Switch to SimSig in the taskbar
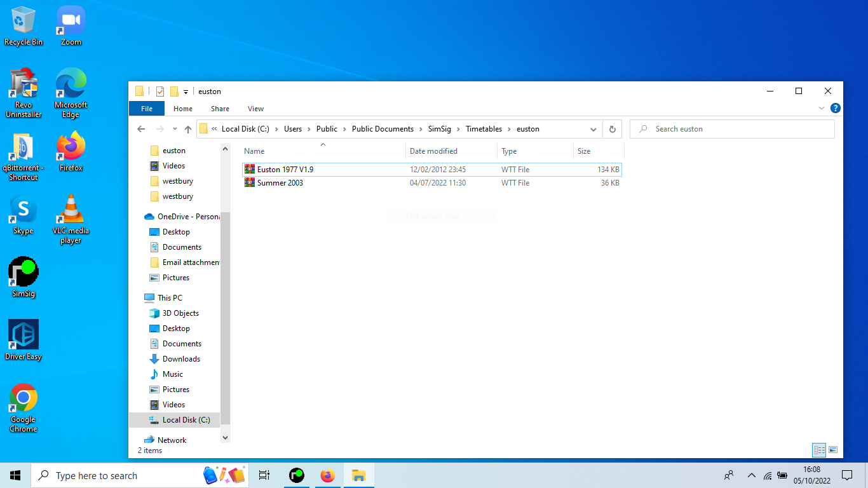 click(x=297, y=475)
